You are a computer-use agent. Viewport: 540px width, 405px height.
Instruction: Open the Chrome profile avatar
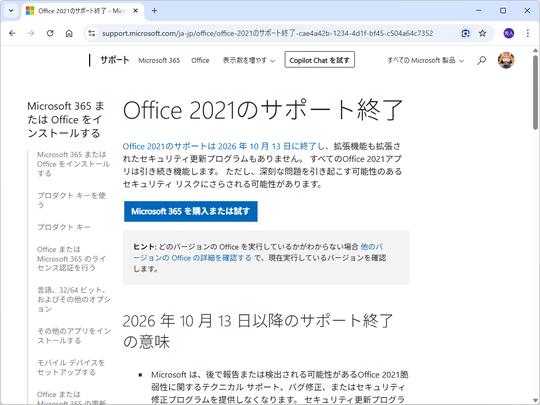pyautogui.click(x=509, y=33)
